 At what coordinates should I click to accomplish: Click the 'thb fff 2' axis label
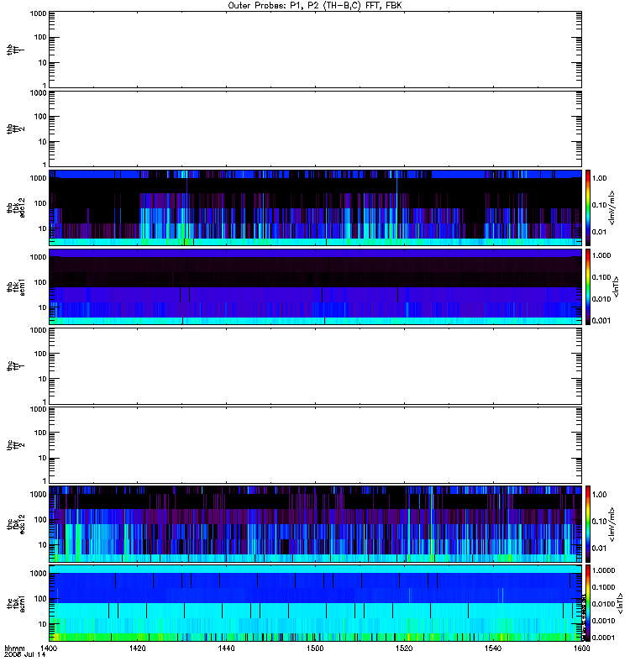pyautogui.click(x=15, y=129)
